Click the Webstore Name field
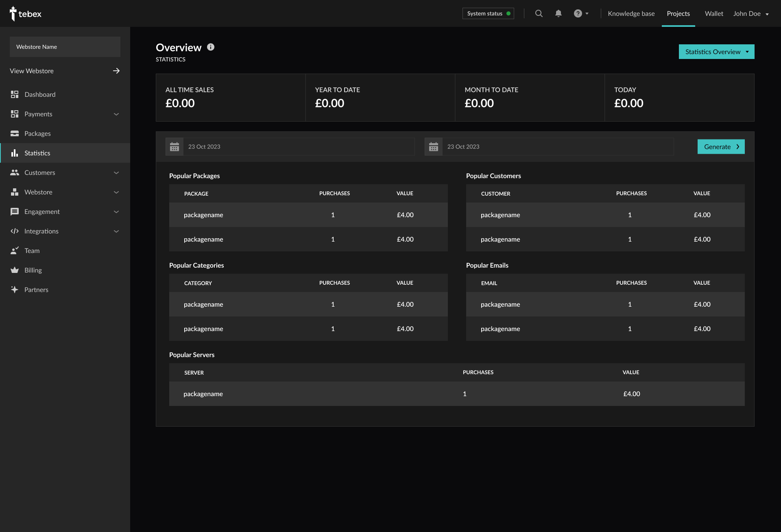This screenshot has width=781, height=532. point(65,47)
